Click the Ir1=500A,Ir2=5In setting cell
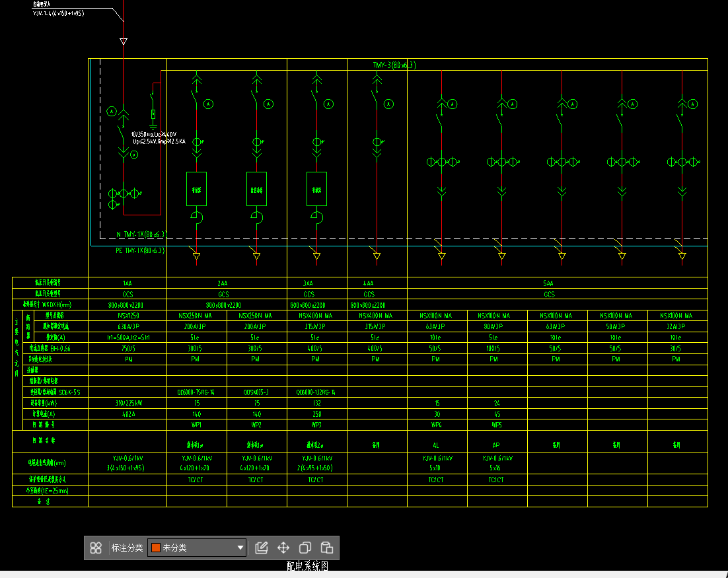Viewport: 728px width, 578px height. (128, 338)
